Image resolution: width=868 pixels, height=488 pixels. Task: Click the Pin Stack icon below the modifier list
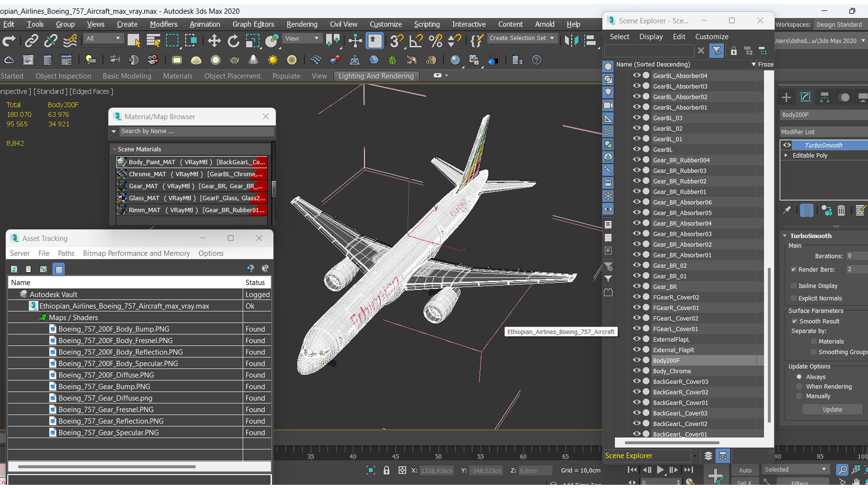tap(787, 210)
